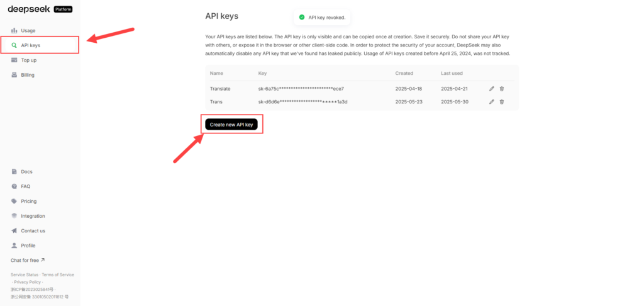Edit the Trans API key name
The image size is (644, 306).
492,102
